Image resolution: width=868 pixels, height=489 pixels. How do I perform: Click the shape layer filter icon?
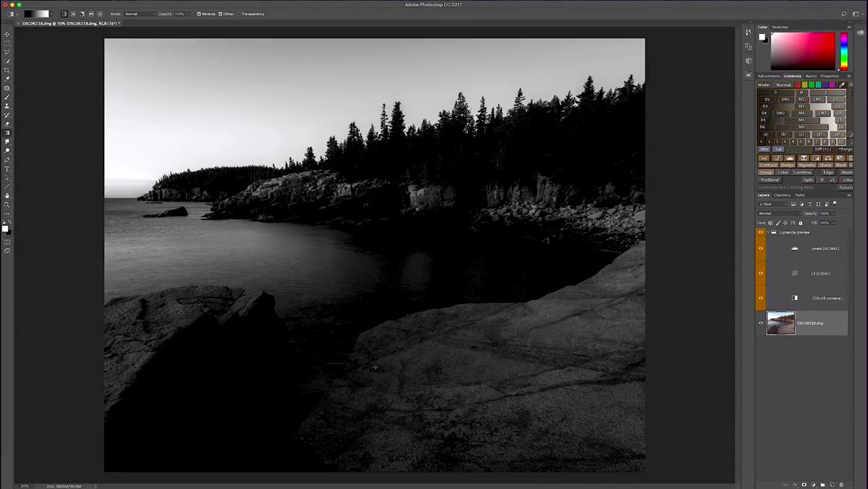[818, 204]
